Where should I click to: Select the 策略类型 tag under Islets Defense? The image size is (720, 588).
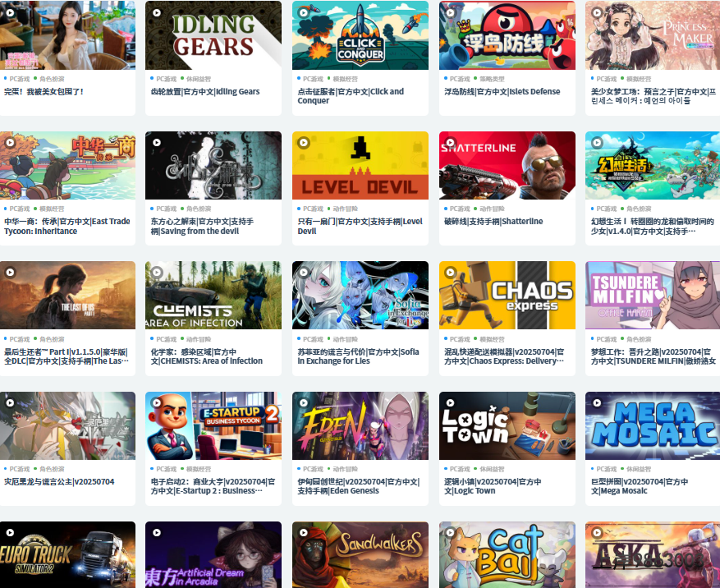pos(492,80)
